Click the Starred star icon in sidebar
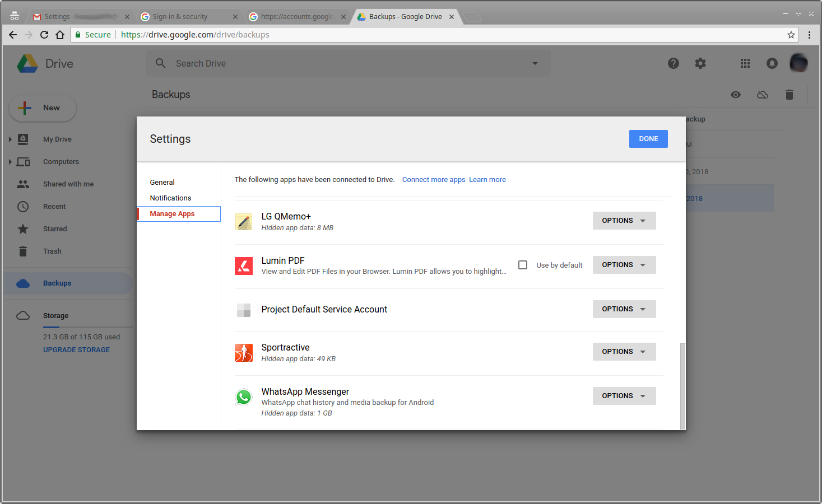Screen dimensions: 822x504 (23, 229)
